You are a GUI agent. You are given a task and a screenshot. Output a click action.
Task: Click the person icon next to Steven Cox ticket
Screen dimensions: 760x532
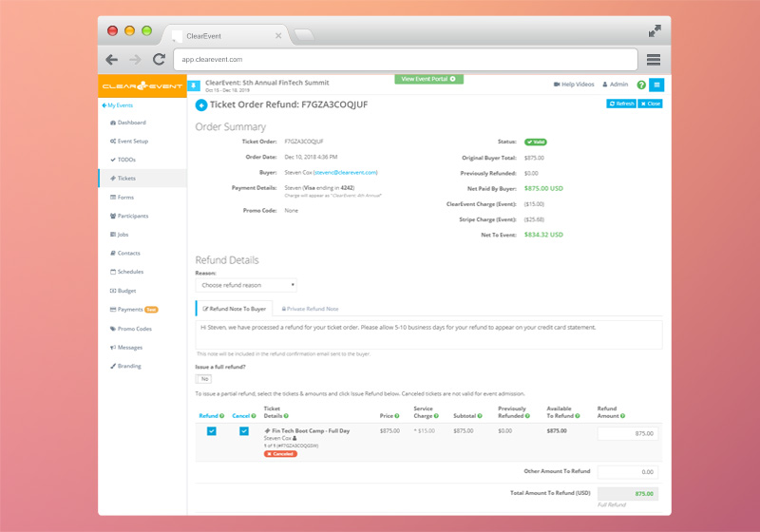pos(294,438)
